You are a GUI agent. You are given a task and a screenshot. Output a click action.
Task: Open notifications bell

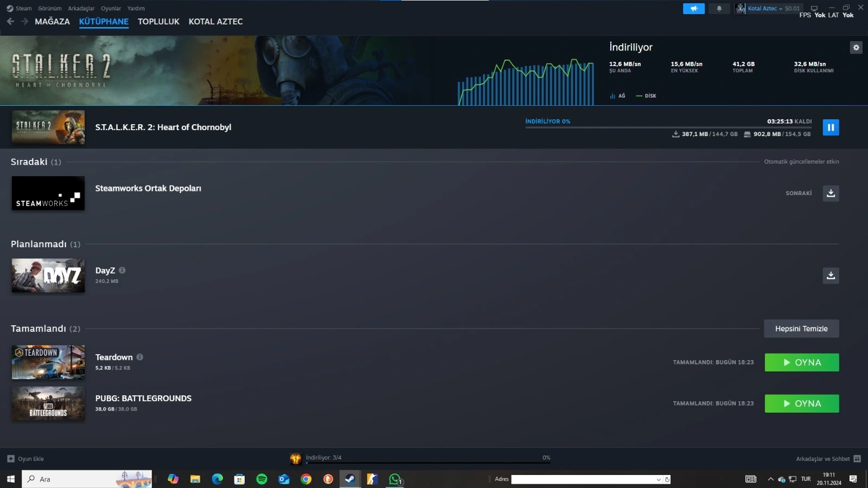719,9
